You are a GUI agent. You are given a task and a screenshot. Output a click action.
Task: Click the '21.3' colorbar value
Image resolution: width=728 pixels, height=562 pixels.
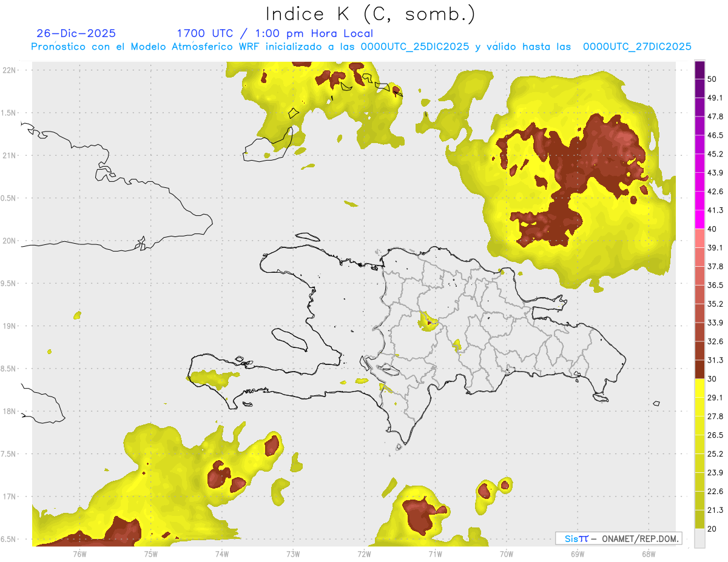tap(716, 510)
